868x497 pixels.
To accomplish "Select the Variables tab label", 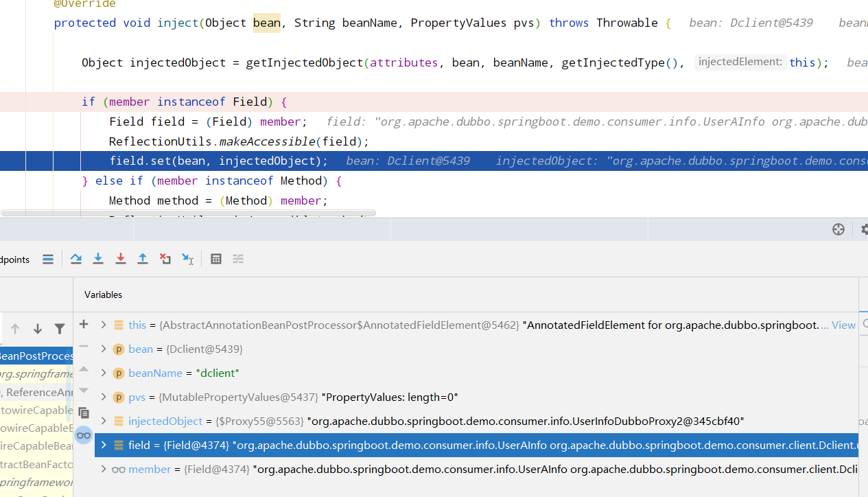I will 103,294.
